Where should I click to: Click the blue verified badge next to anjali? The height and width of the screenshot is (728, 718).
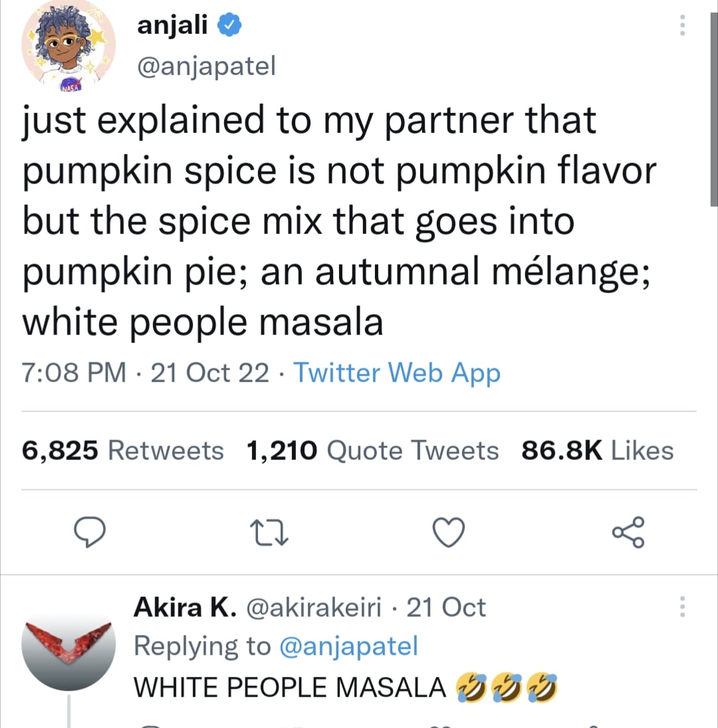[229, 23]
